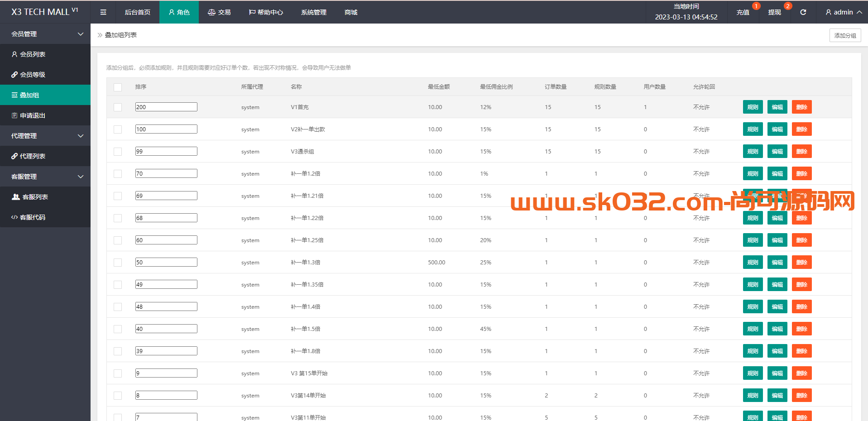Open 代理列表 in sidebar

pyautogui.click(x=45, y=156)
